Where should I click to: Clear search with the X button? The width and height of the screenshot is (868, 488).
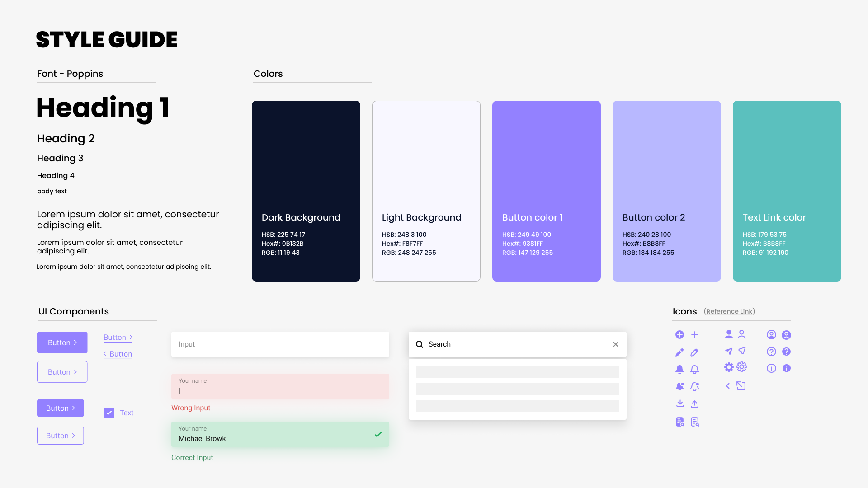(x=616, y=344)
